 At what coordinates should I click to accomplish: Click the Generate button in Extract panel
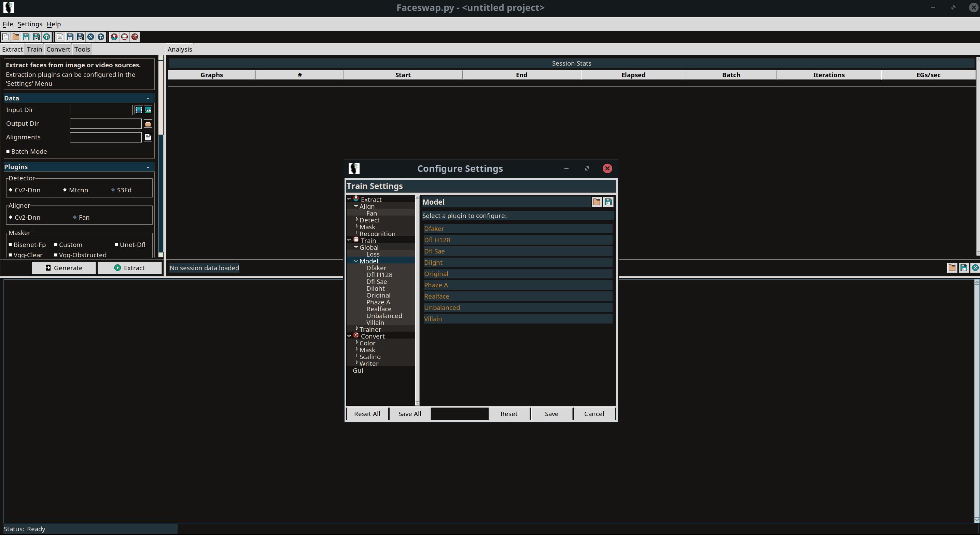(64, 267)
